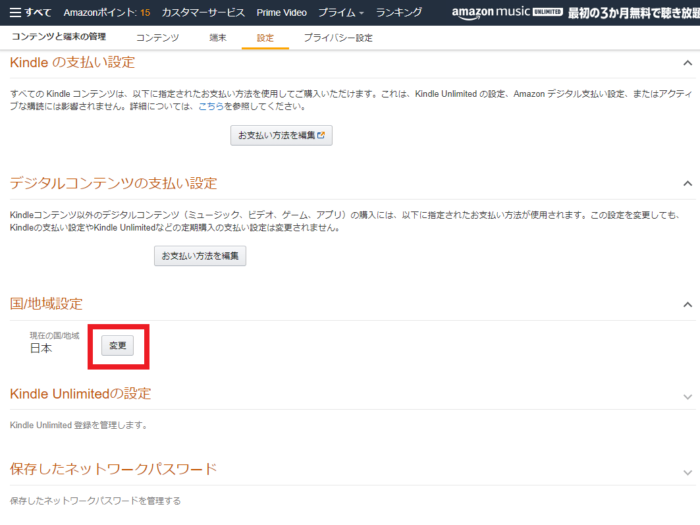The width and height of the screenshot is (700, 525).
Task: Open the プライバシー設定 tab
Action: click(x=338, y=38)
